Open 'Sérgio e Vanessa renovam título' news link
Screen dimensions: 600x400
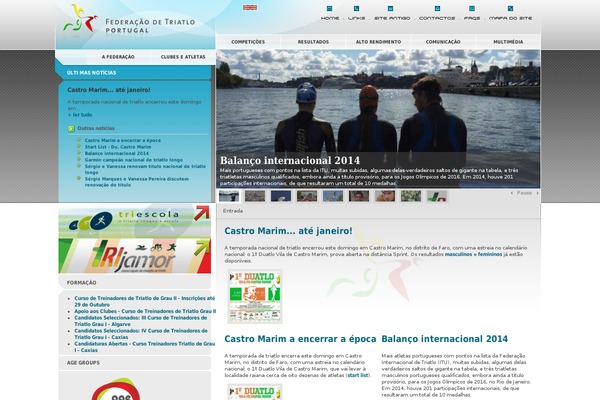[145, 169]
